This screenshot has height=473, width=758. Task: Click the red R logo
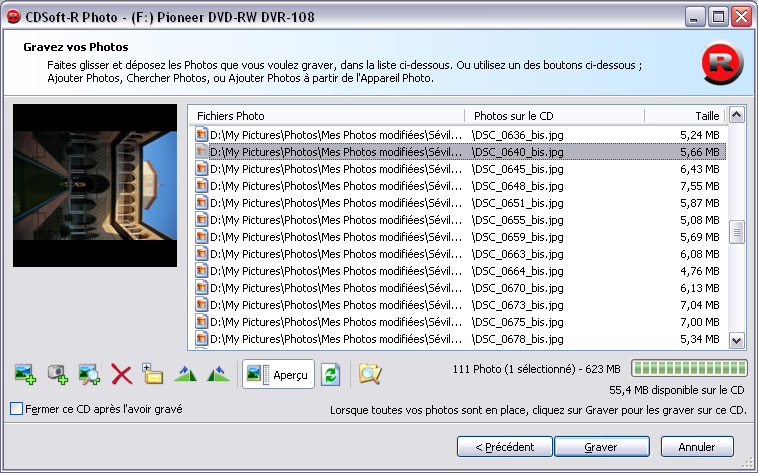coord(722,63)
